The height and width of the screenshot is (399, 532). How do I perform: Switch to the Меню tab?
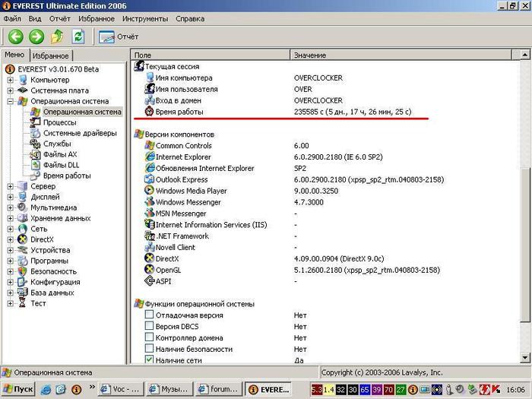click(14, 55)
